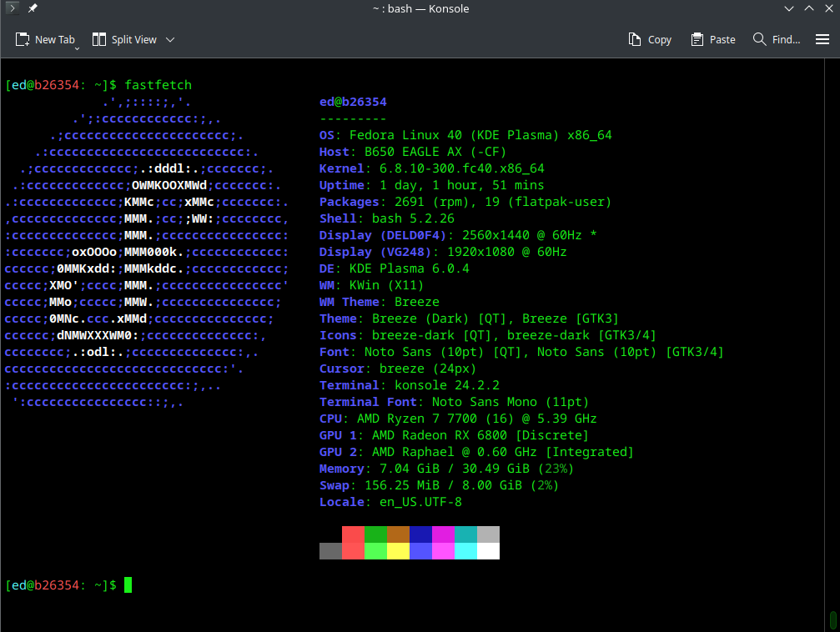Image resolution: width=840 pixels, height=632 pixels.
Task: Open the window menu icon at the title bar's left
Action: point(12,8)
